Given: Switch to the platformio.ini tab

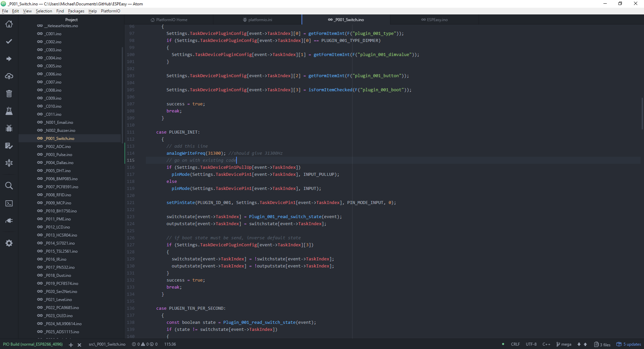Looking at the screenshot, I should (x=257, y=20).
